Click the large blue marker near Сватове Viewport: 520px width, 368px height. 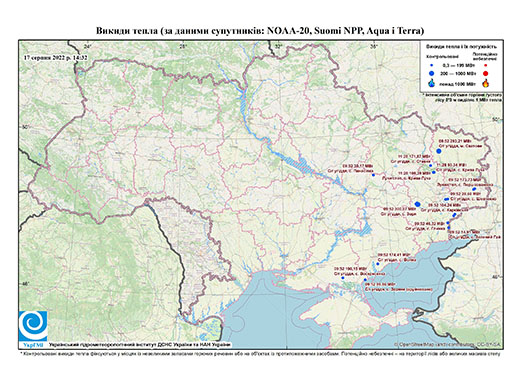[x=439, y=151]
